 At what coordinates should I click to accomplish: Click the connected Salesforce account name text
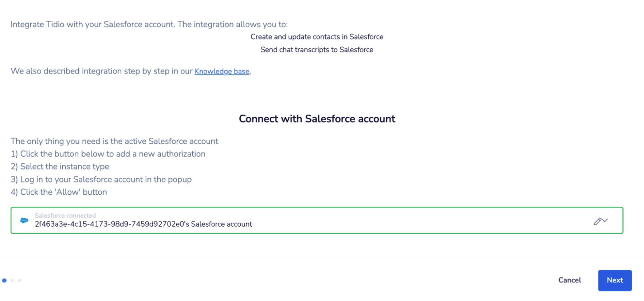(x=143, y=224)
